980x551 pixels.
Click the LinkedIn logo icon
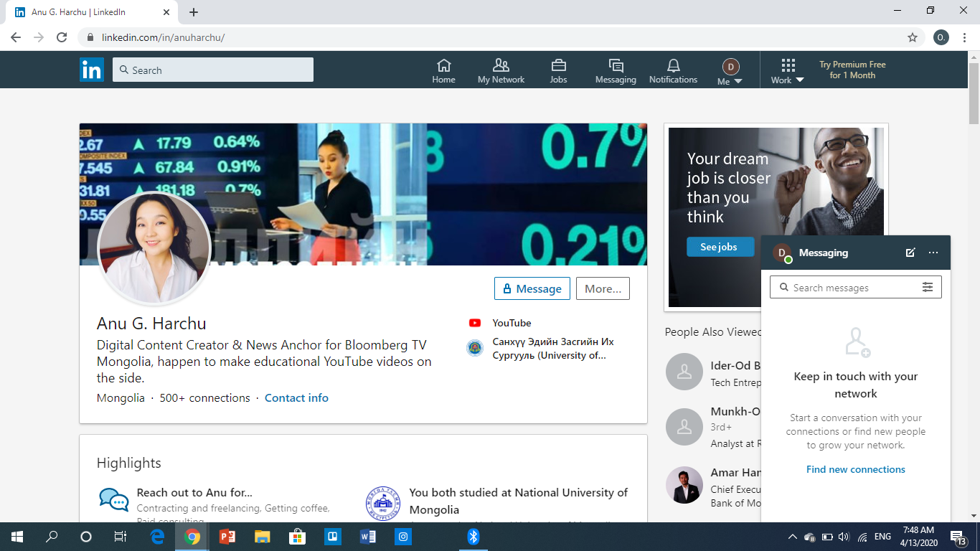click(x=92, y=70)
